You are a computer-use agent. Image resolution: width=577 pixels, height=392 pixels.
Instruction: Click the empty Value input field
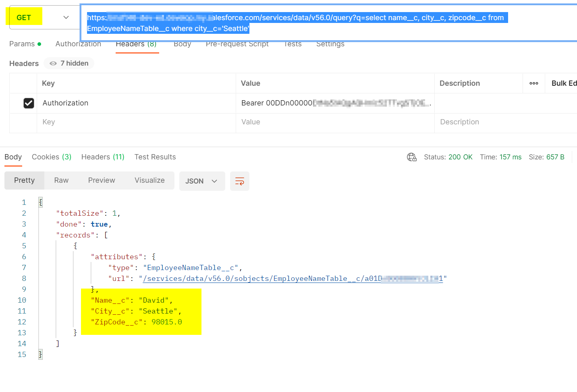click(335, 122)
